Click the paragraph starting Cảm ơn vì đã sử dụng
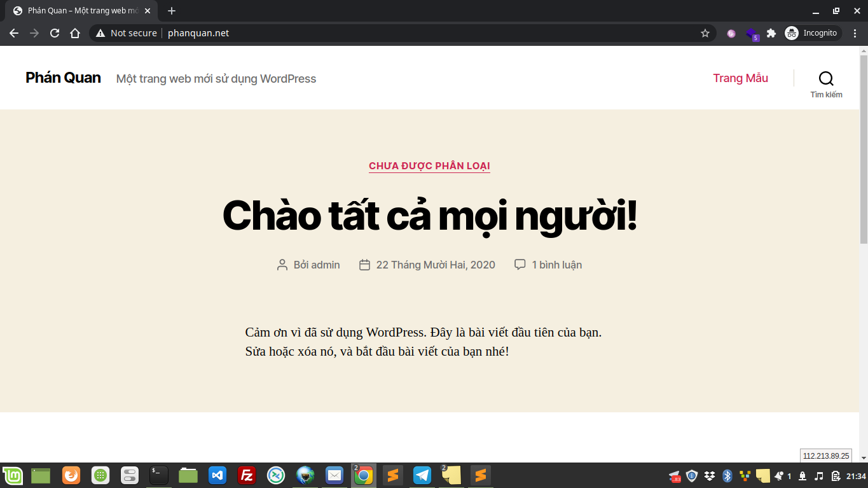Viewport: 868px width, 488px height. click(424, 342)
